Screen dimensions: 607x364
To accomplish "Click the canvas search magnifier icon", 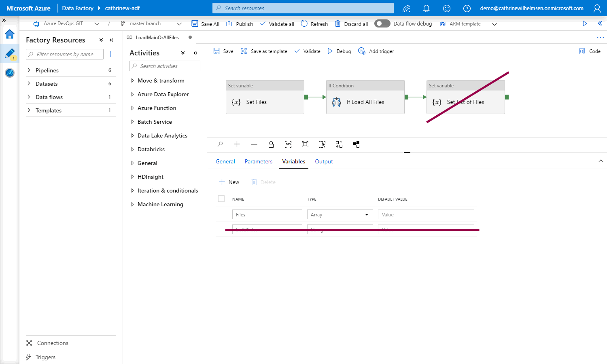I will pyautogui.click(x=220, y=144).
